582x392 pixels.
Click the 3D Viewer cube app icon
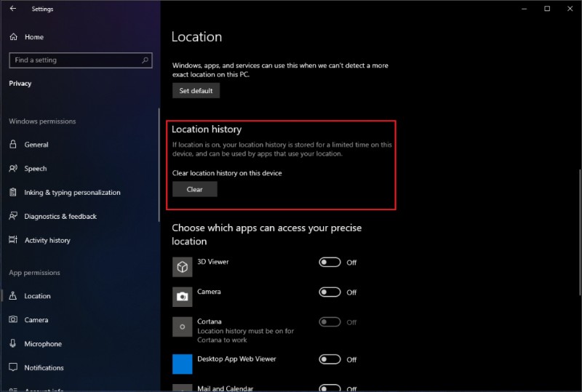coord(183,267)
